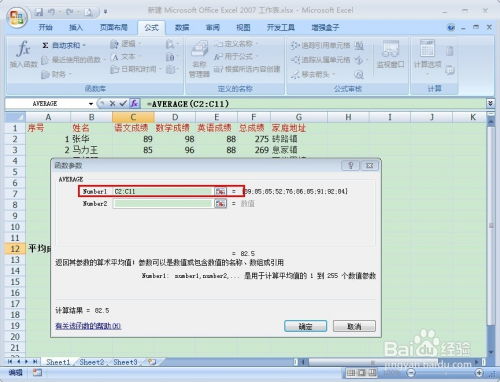Click in the formula bar text
500x382 pixels.
point(188,104)
